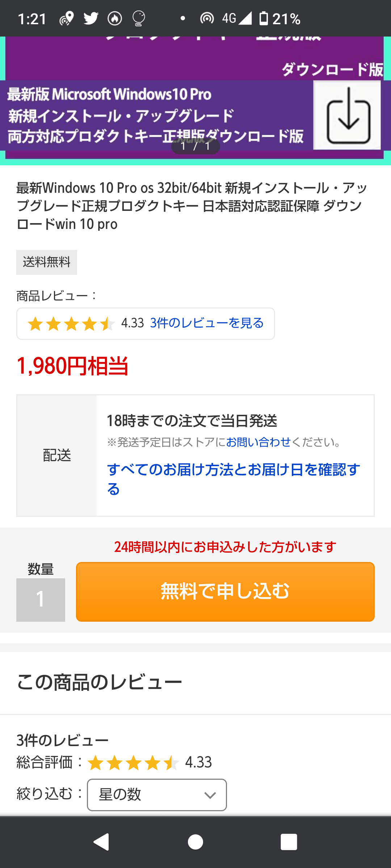391x868 pixels.
Task: Tap the 1,980円相当 price text
Action: [x=72, y=366]
